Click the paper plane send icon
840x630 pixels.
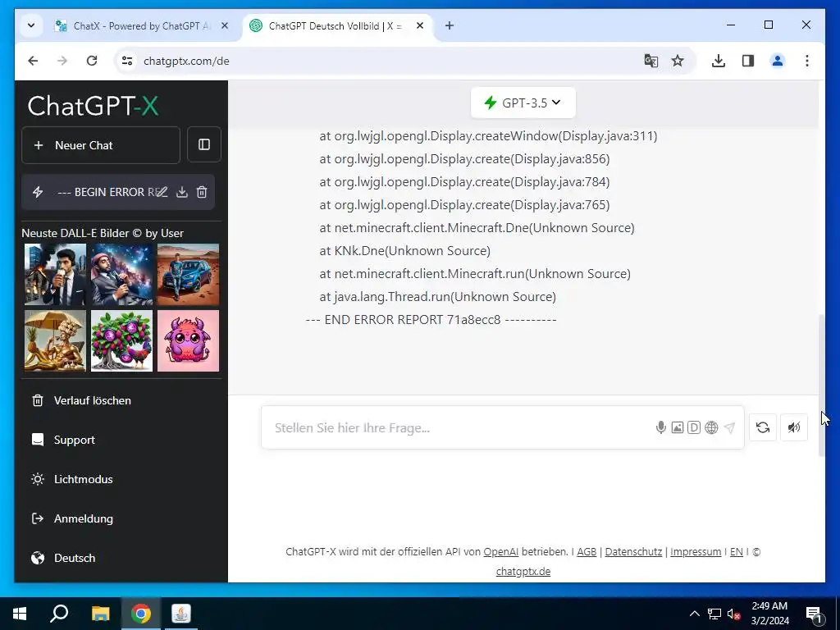(x=729, y=427)
